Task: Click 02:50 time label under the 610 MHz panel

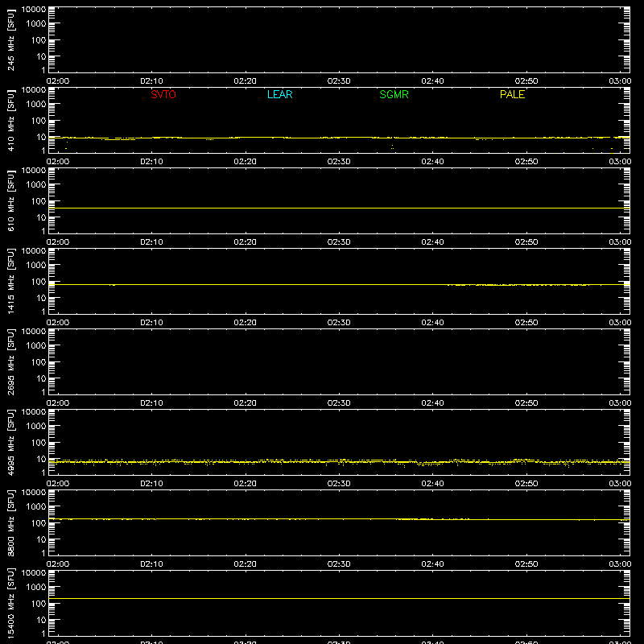Action: [x=526, y=242]
